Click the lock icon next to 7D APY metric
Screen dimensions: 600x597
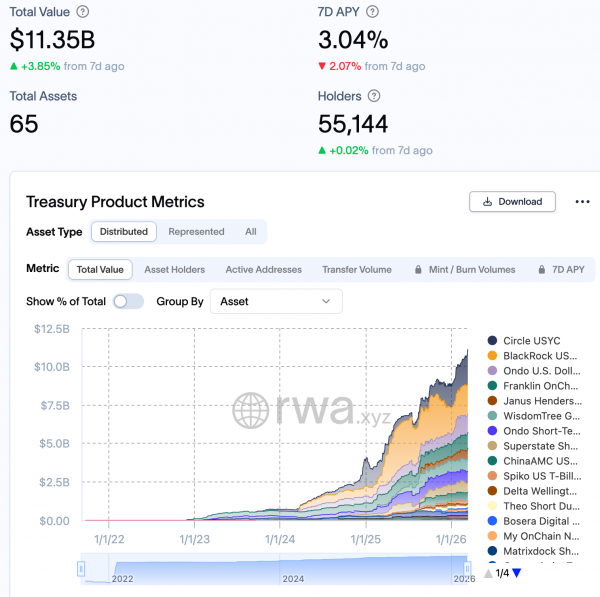pyautogui.click(x=543, y=269)
